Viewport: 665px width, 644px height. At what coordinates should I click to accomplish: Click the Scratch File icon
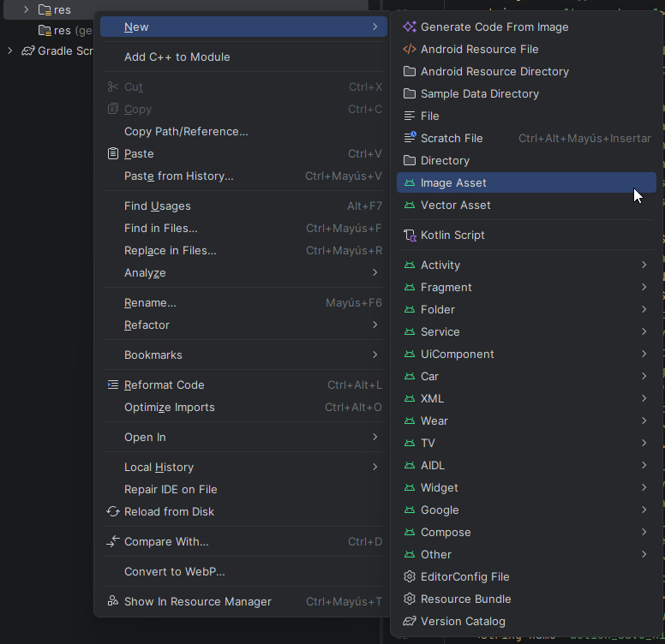[410, 137]
